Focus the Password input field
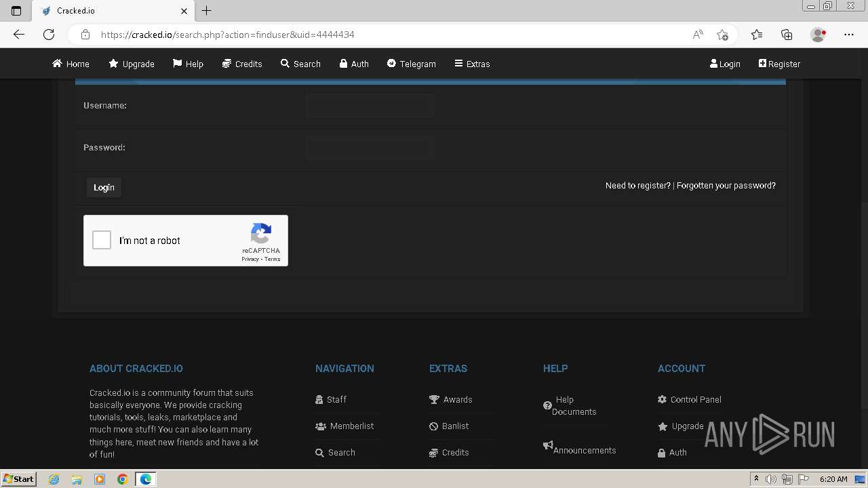The image size is (868, 488). pos(369,148)
